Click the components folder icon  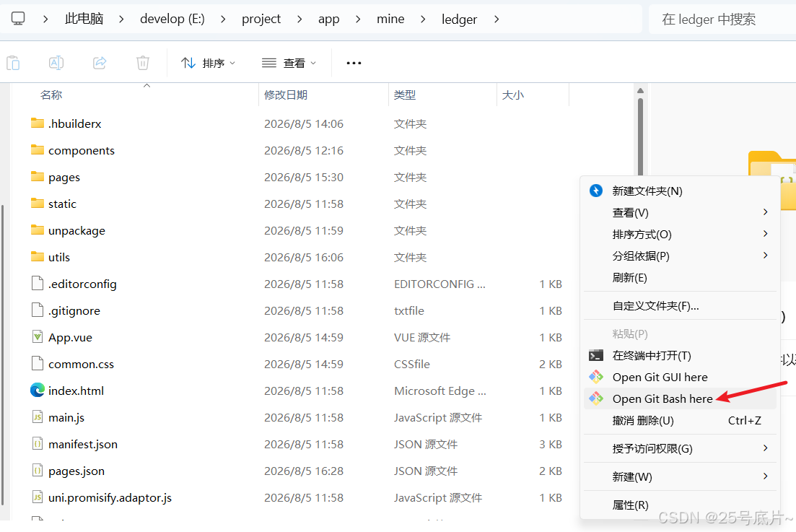[38, 149]
